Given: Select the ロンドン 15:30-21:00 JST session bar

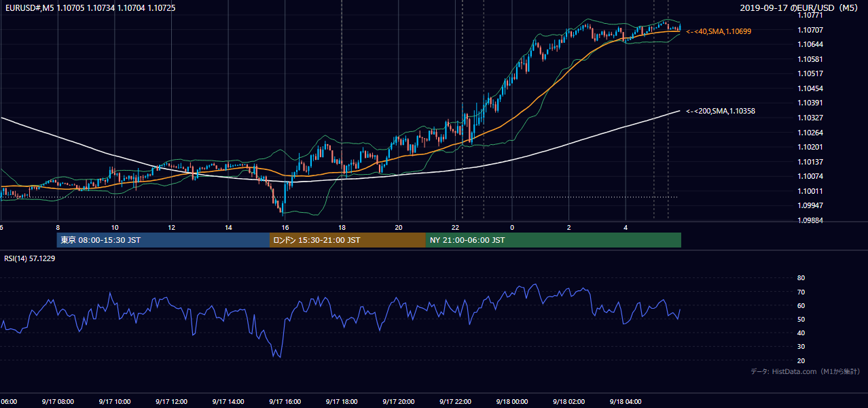Looking at the screenshot, I should click(348, 240).
